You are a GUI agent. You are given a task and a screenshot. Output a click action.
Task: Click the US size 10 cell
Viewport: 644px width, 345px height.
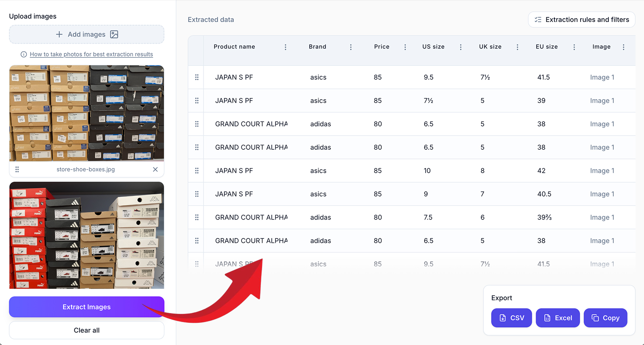(427, 171)
